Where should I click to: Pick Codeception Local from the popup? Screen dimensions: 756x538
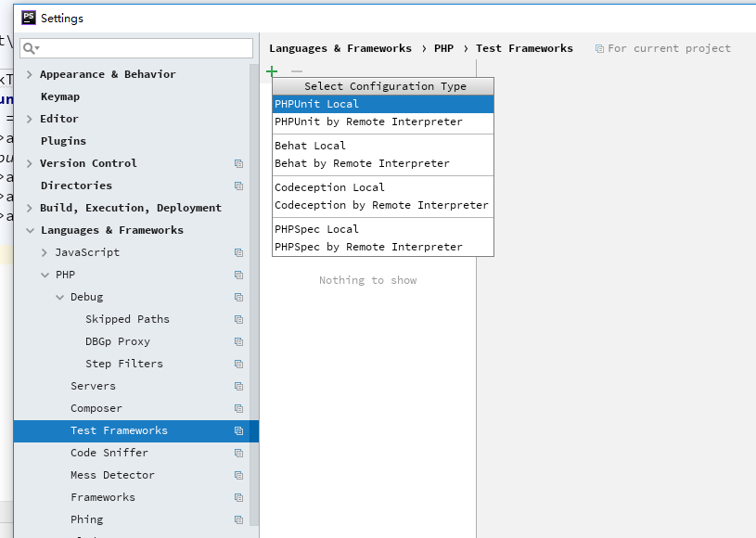tap(329, 187)
